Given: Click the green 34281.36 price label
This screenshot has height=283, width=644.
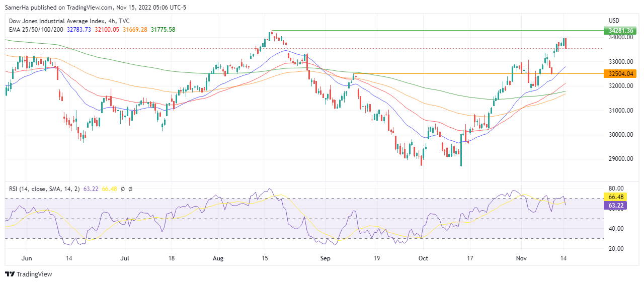Looking at the screenshot, I should tap(621, 31).
